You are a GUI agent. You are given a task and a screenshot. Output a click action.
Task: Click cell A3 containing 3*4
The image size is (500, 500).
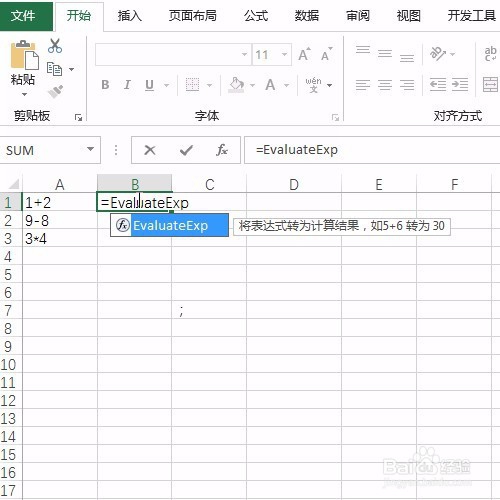click(x=60, y=238)
